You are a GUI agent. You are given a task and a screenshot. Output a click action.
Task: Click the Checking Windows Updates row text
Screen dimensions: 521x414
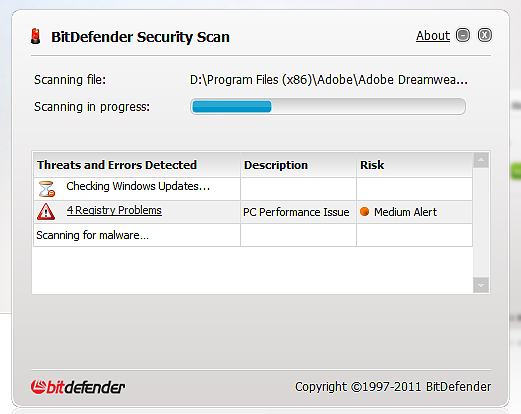(138, 186)
